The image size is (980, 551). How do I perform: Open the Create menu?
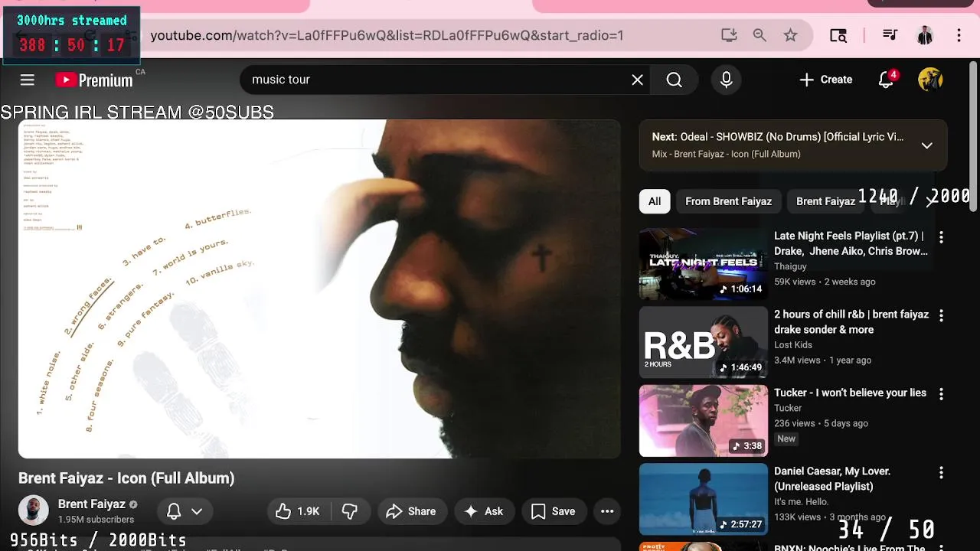(x=825, y=80)
